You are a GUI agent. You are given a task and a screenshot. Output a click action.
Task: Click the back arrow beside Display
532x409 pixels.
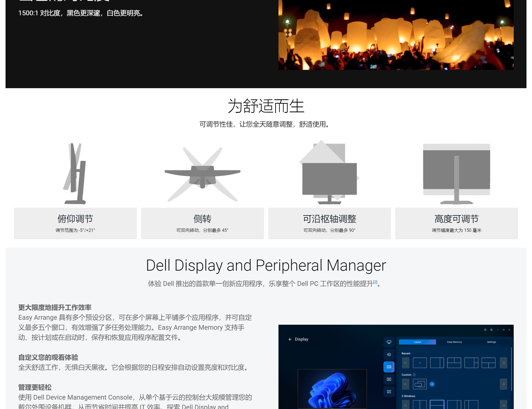coord(290,339)
